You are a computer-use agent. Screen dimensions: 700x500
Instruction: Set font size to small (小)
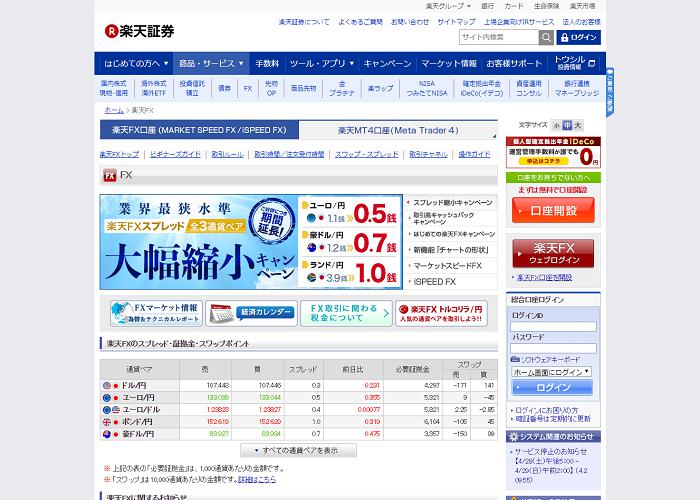pos(556,125)
